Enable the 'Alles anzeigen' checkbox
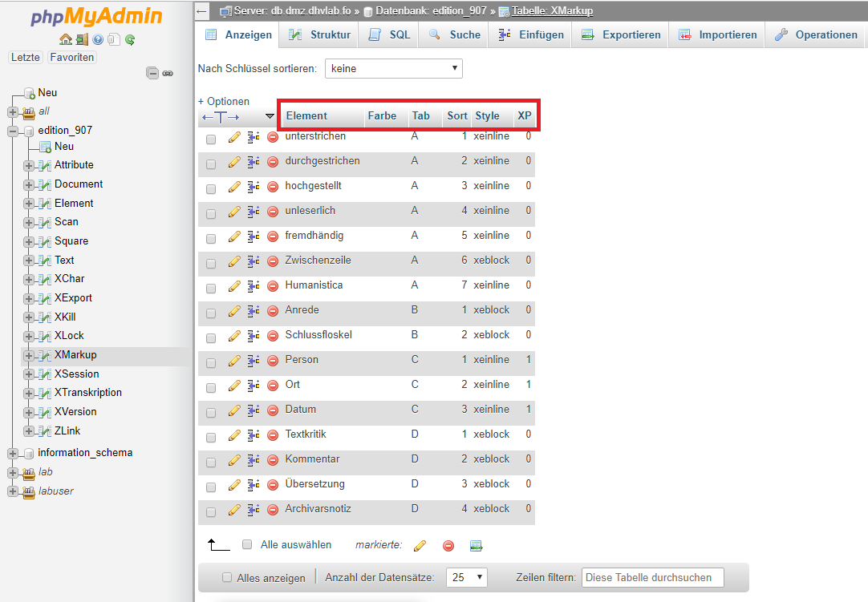The height and width of the screenshot is (602, 868). (227, 578)
